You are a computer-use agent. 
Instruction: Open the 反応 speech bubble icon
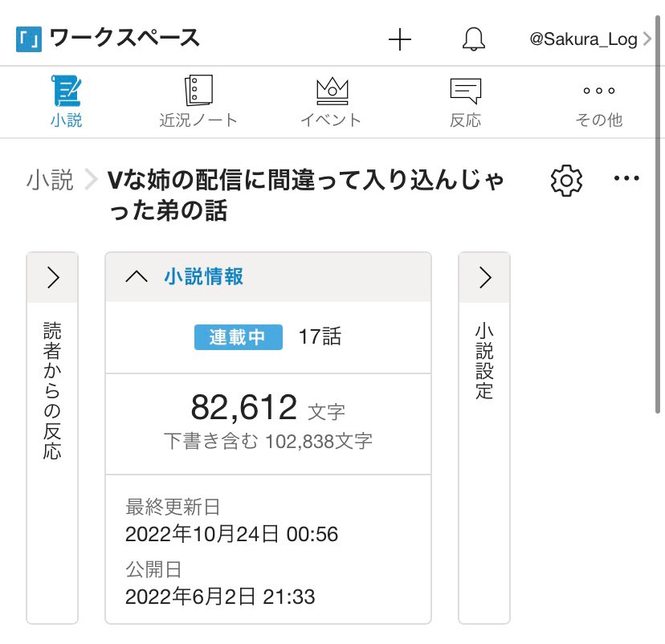click(x=465, y=92)
